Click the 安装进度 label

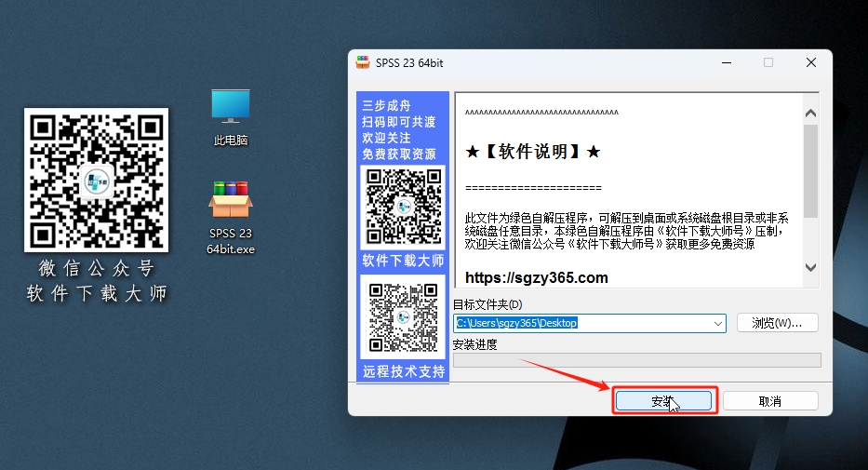click(475, 344)
